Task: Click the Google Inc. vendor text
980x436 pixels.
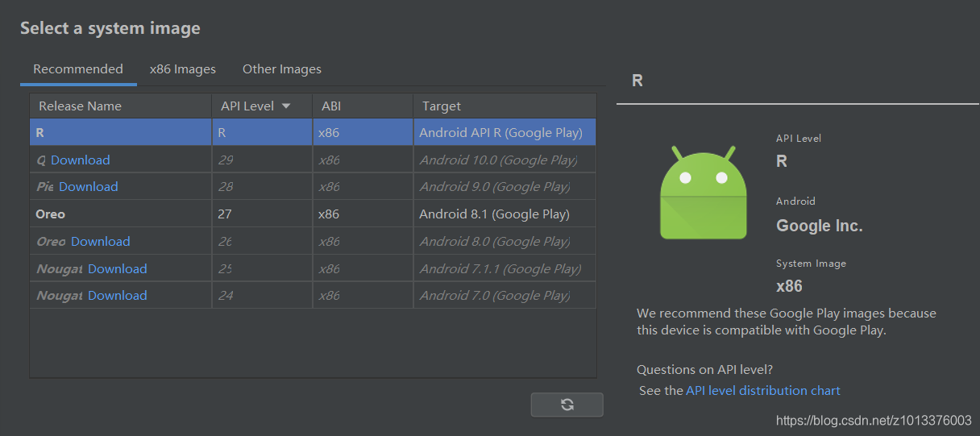Action: coord(820,226)
